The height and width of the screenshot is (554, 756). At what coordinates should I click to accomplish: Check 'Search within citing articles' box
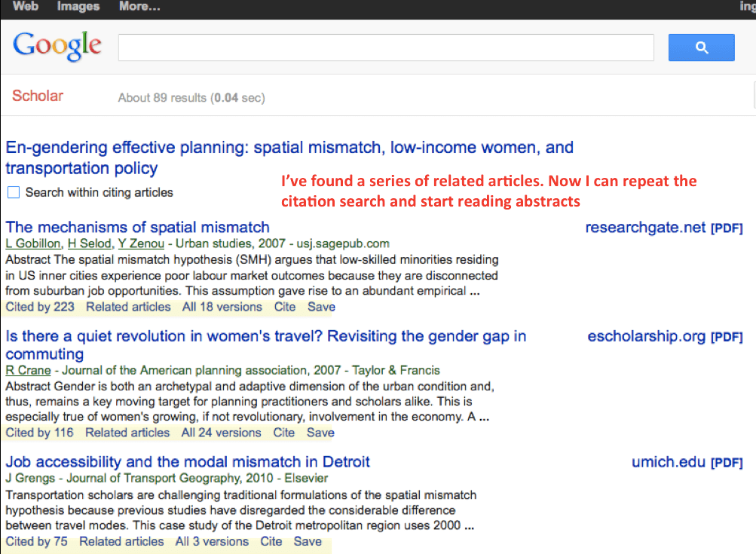coord(14,193)
